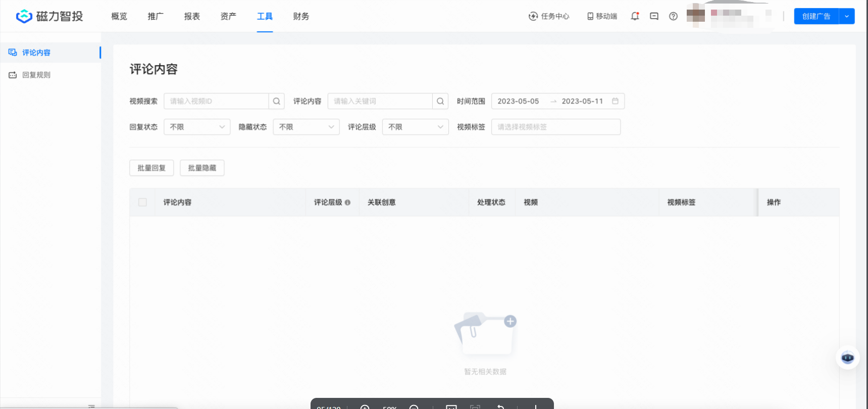Open the 视频标签 selector
868x409 pixels.
556,127
